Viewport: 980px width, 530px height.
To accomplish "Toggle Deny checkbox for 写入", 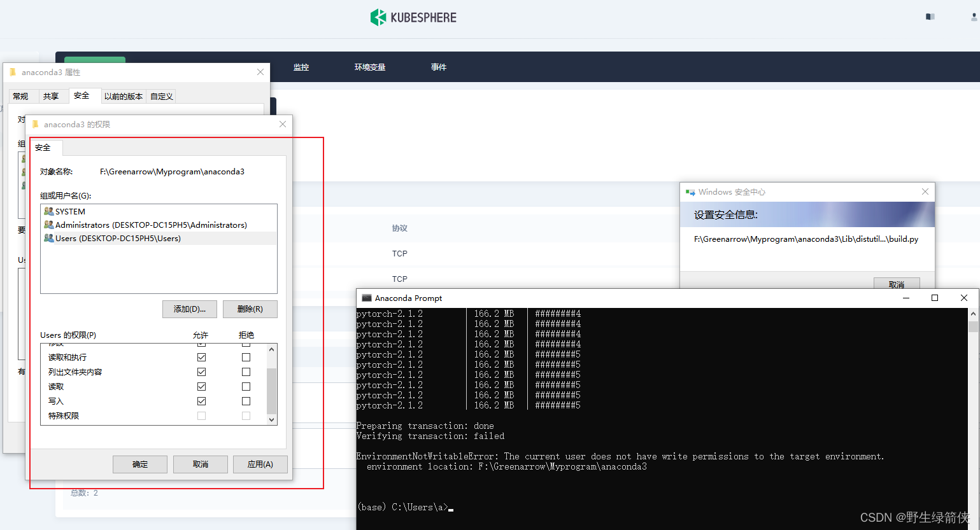I will pyautogui.click(x=246, y=401).
